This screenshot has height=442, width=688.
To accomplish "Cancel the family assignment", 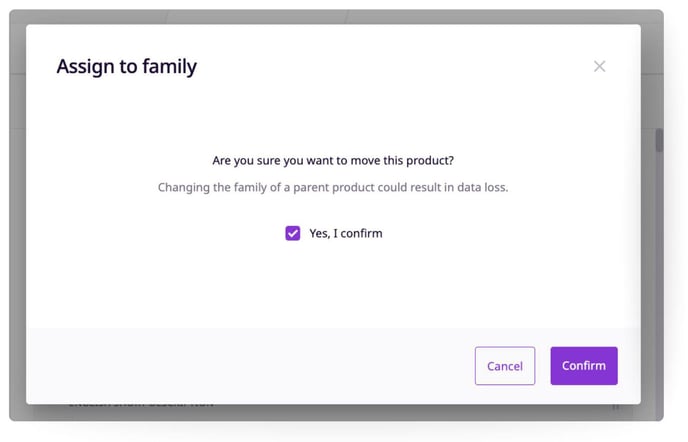I will point(505,366).
